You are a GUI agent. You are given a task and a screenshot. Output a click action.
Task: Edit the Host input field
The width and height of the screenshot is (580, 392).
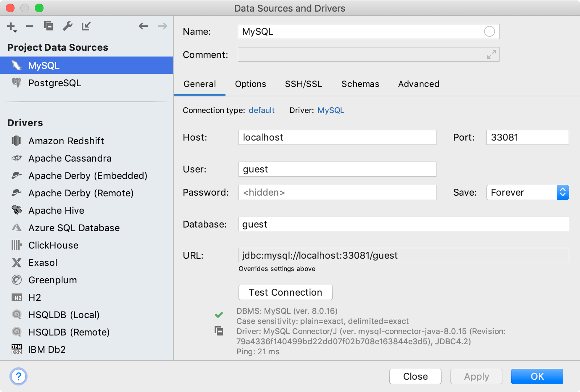click(337, 137)
